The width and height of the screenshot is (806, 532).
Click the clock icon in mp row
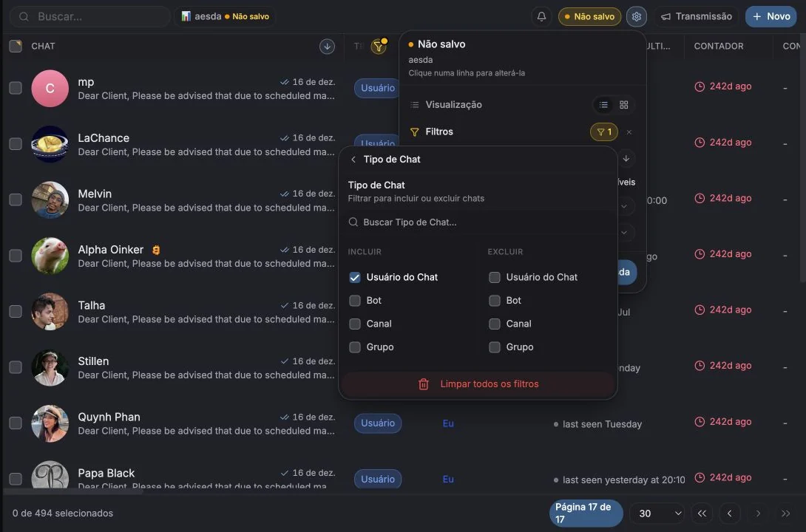pos(700,86)
